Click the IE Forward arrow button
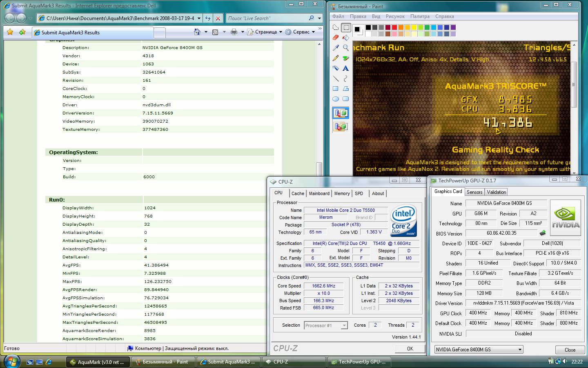588x368 pixels. 21,18
